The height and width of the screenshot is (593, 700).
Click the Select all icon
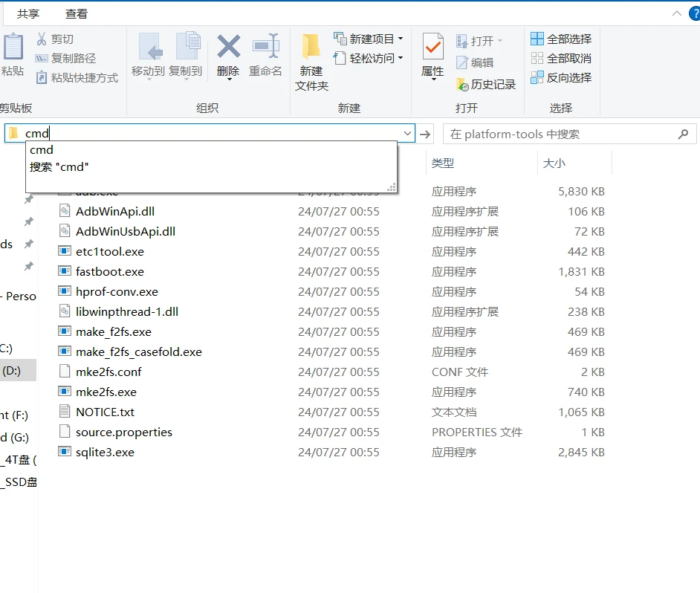537,39
